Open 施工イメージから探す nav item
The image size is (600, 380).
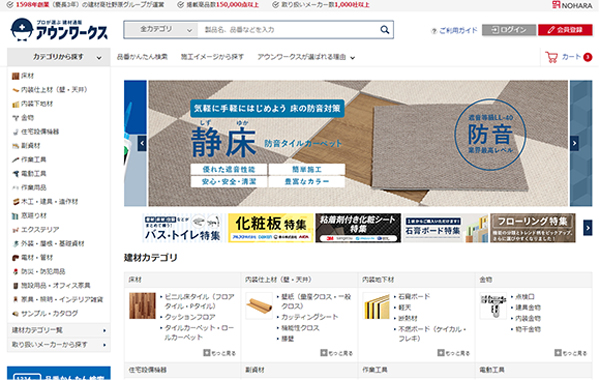coord(212,57)
